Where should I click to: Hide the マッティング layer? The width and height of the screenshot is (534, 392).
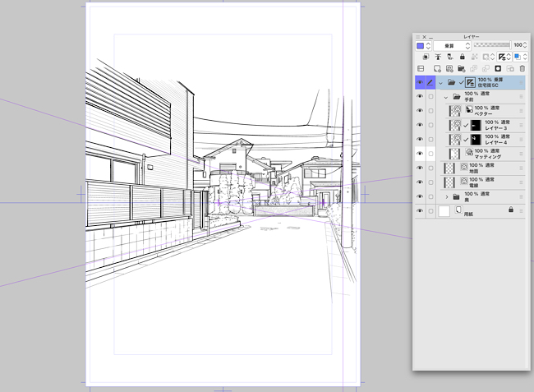420,154
